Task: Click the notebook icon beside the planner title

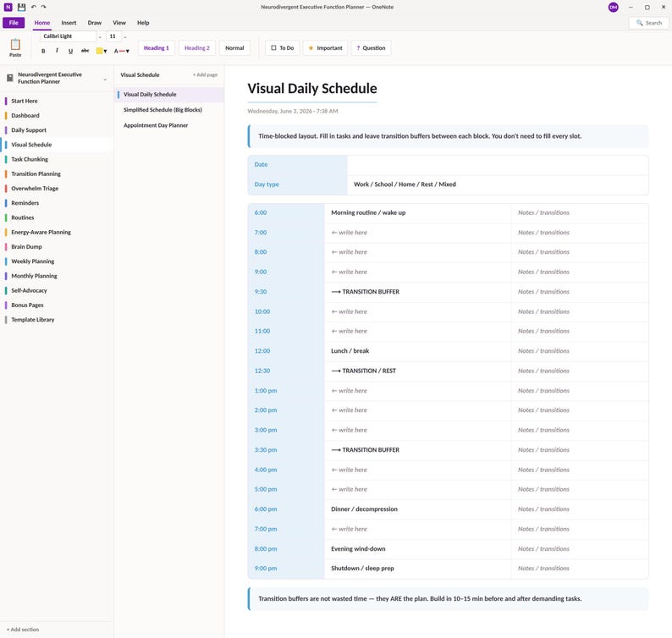Action: tap(10, 78)
